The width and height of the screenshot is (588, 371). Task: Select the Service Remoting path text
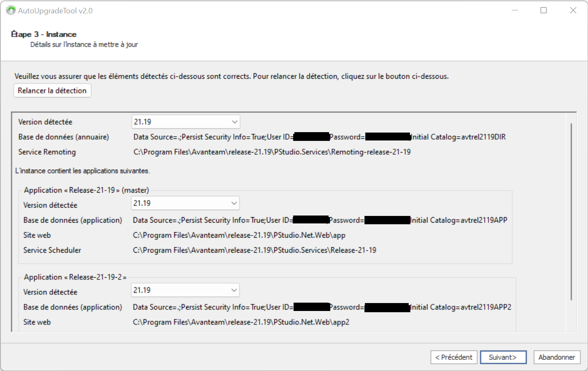click(x=272, y=152)
